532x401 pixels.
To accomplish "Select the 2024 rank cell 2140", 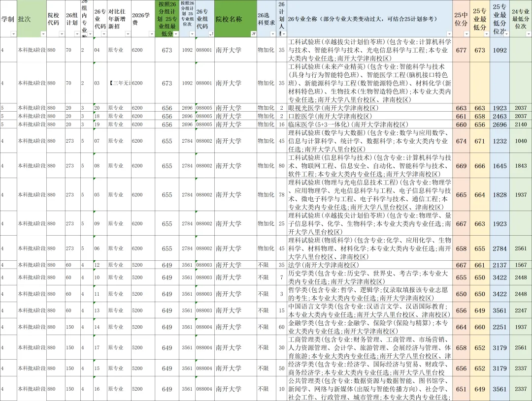I will [521, 124].
